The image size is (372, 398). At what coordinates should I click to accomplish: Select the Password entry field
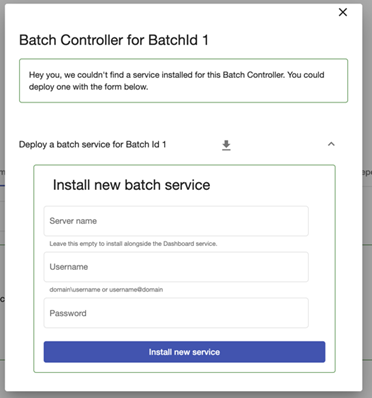[x=176, y=313]
